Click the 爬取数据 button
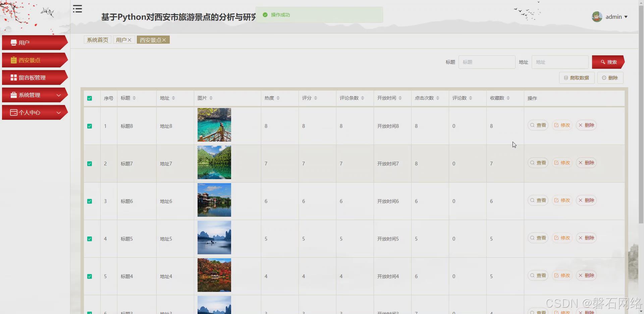This screenshot has height=314, width=644. click(577, 78)
